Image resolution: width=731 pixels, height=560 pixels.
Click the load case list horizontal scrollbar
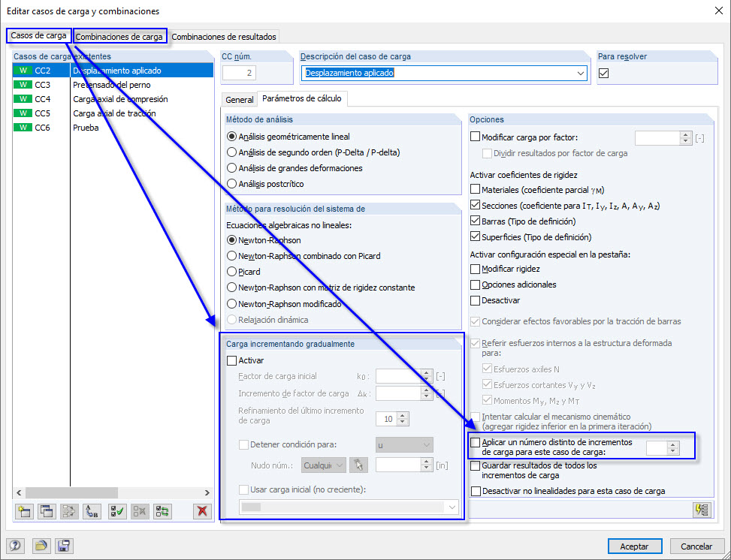(x=71, y=492)
